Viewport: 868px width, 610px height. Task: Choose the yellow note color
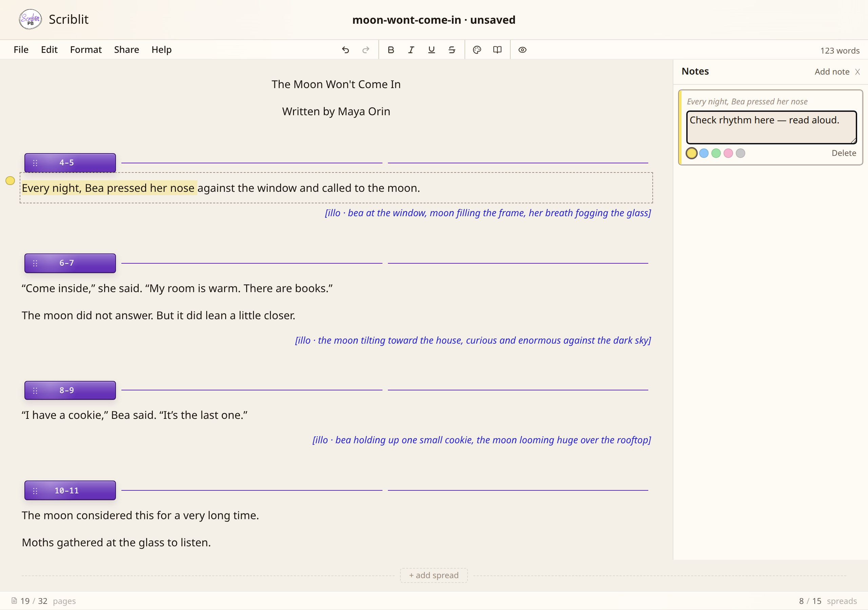pos(691,153)
